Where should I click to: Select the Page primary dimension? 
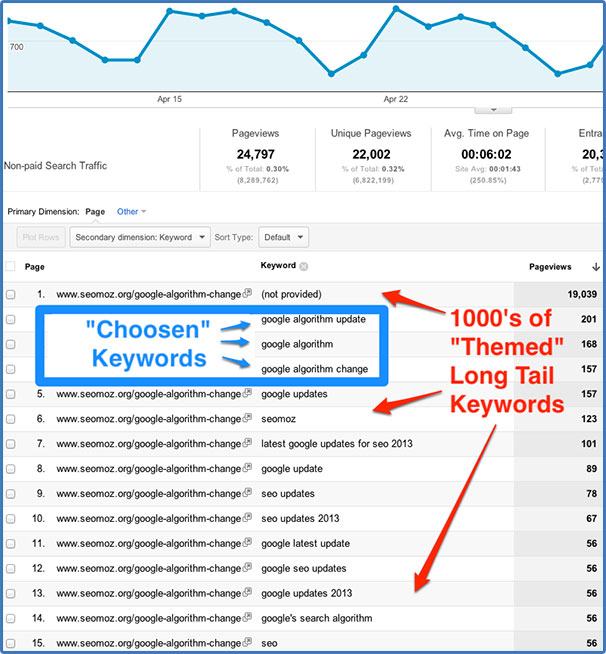point(95,211)
